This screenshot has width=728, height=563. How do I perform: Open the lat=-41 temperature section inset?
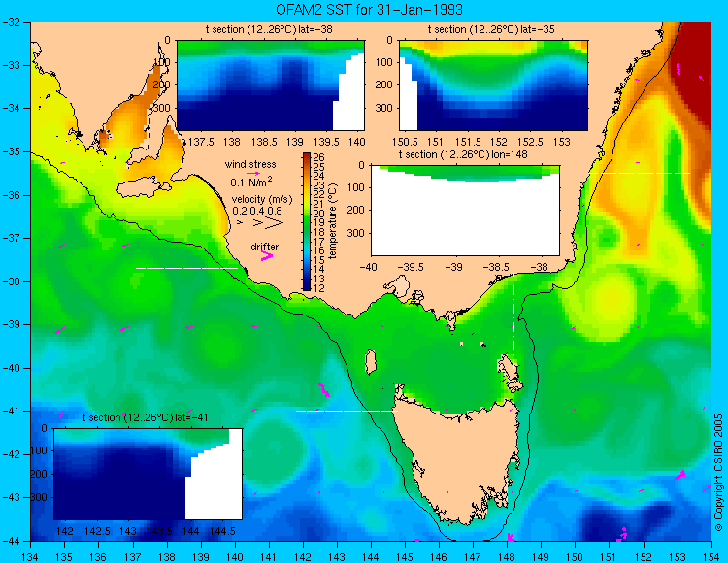pos(149,474)
